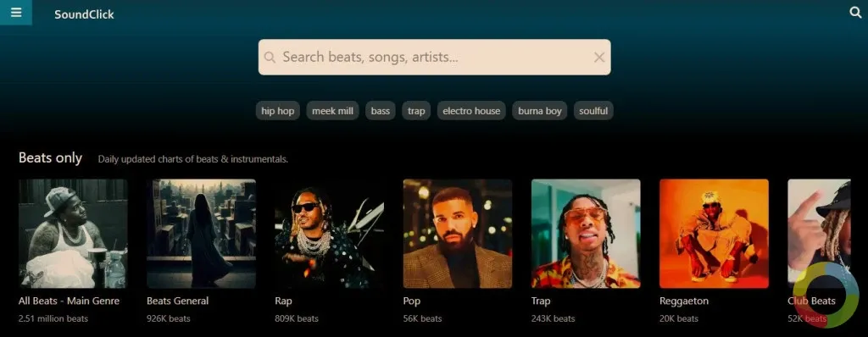Select the hip hop tag
This screenshot has height=337, width=868.
coord(278,111)
